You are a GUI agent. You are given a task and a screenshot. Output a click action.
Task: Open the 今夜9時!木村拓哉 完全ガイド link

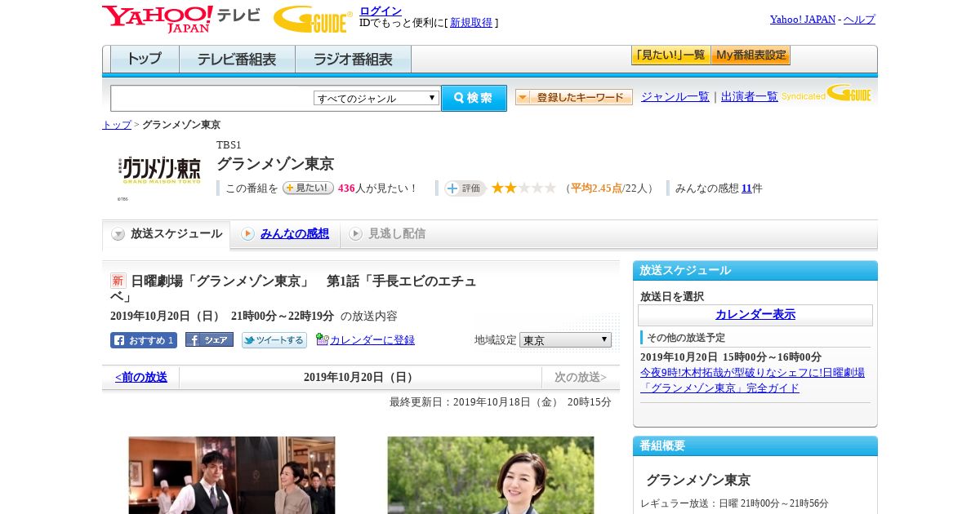pos(752,380)
